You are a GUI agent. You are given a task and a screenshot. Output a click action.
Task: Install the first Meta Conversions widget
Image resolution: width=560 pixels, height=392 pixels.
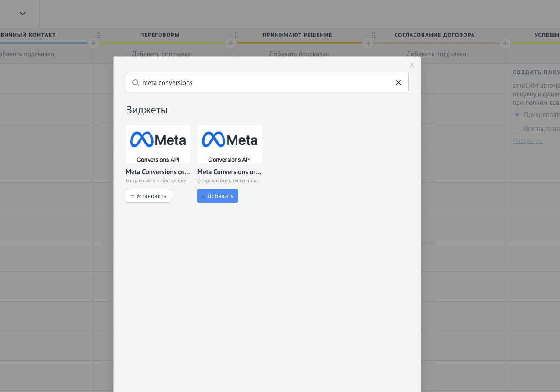point(148,196)
